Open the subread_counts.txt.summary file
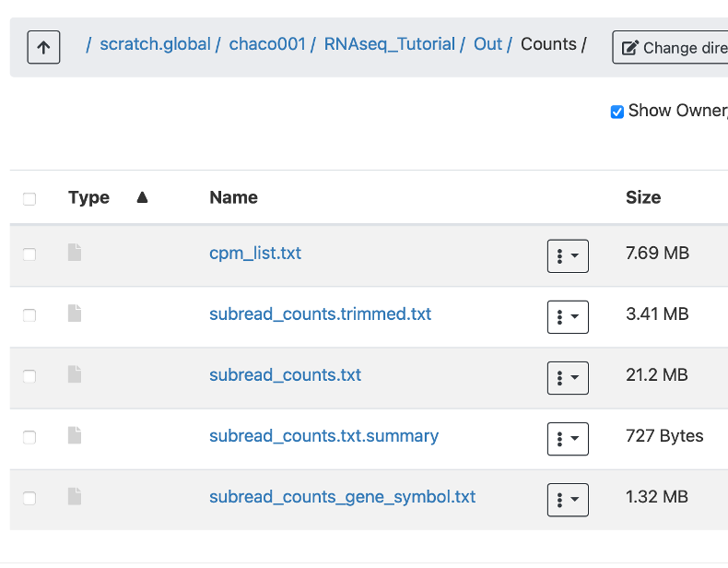This screenshot has width=728, height=568. point(323,436)
